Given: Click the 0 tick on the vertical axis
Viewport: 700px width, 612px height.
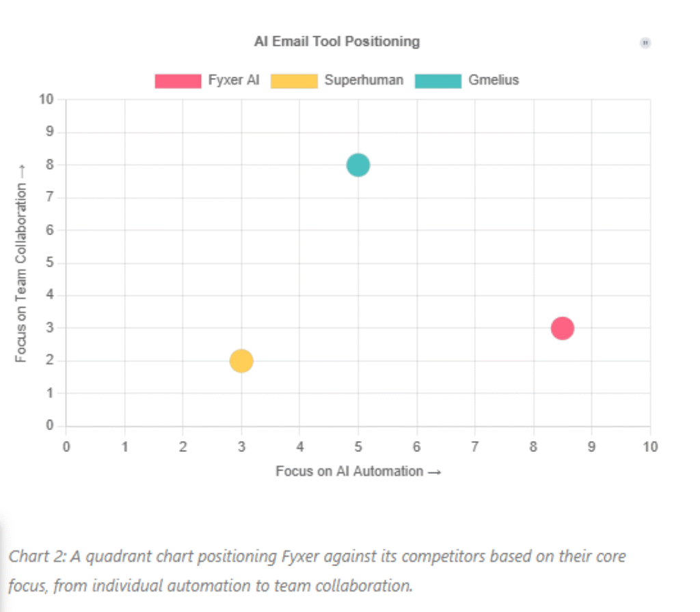Looking at the screenshot, I should [49, 426].
